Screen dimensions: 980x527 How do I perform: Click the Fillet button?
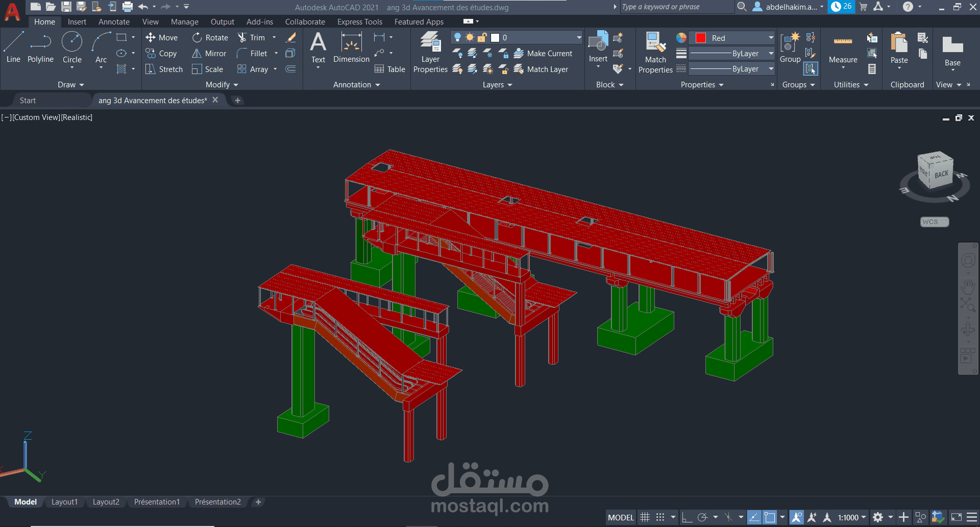252,53
